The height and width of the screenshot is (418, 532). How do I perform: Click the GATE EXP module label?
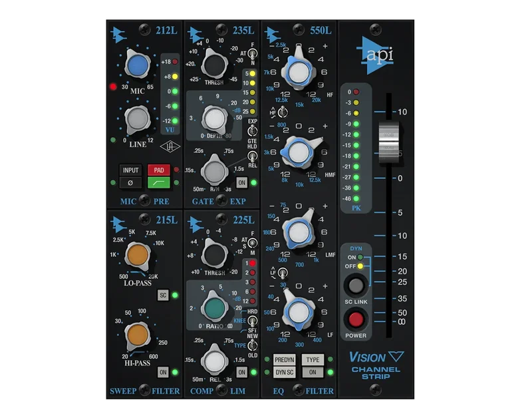219,202
